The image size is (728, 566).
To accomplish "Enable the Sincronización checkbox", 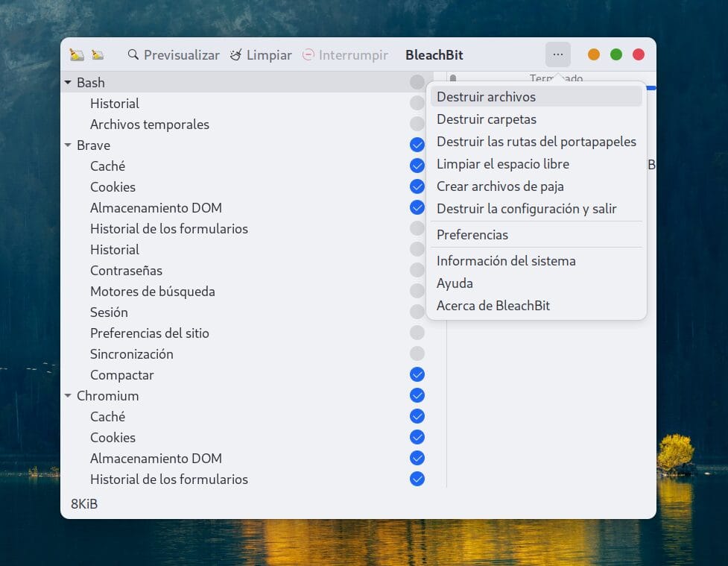I will click(417, 353).
